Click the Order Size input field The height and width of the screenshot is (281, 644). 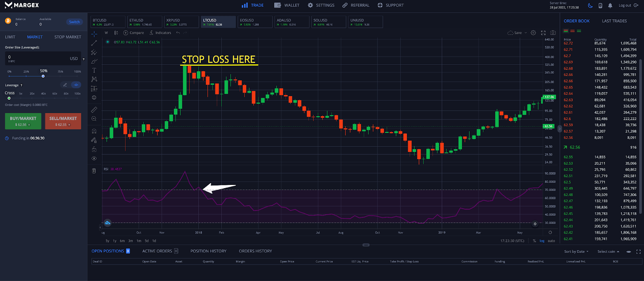40,58
